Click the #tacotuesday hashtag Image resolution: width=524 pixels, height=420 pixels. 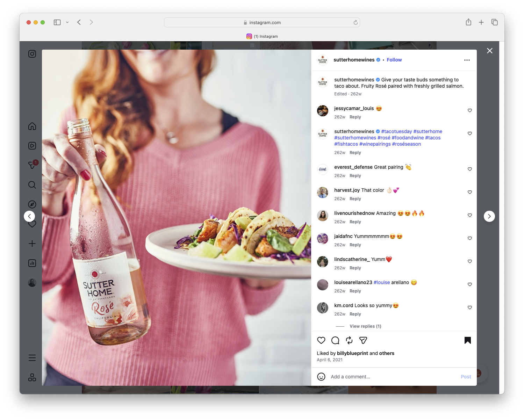click(x=397, y=131)
